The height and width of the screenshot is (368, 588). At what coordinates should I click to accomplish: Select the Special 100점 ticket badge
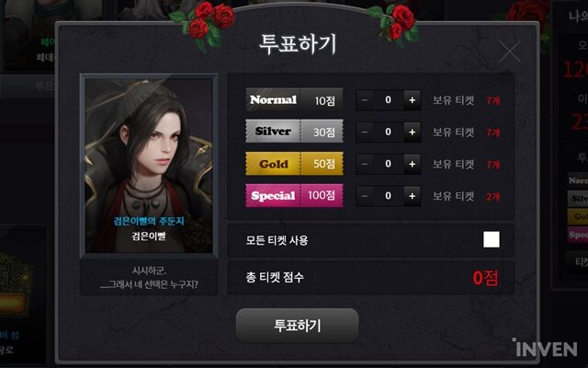pos(294,195)
